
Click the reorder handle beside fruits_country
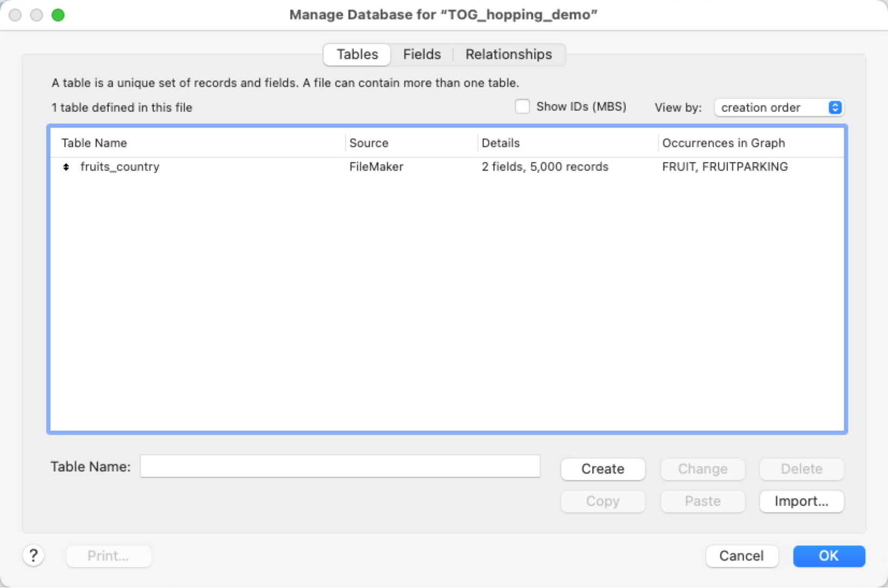point(66,167)
